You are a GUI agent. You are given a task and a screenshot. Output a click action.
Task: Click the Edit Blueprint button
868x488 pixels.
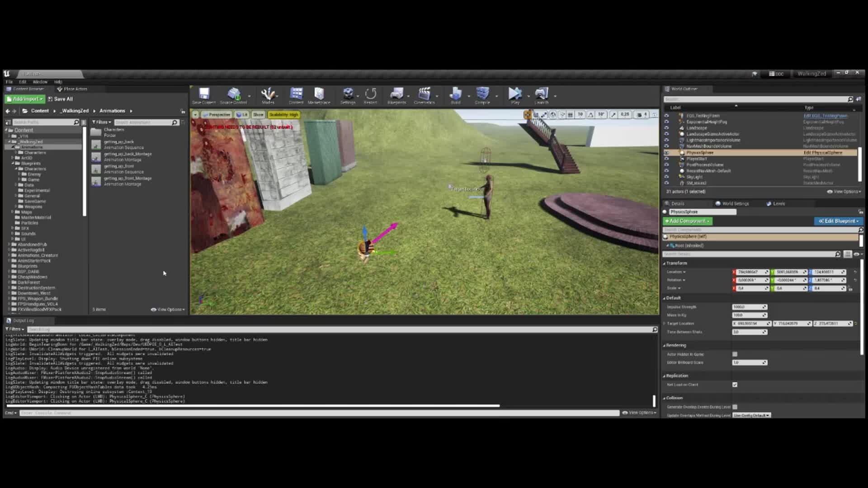840,221
